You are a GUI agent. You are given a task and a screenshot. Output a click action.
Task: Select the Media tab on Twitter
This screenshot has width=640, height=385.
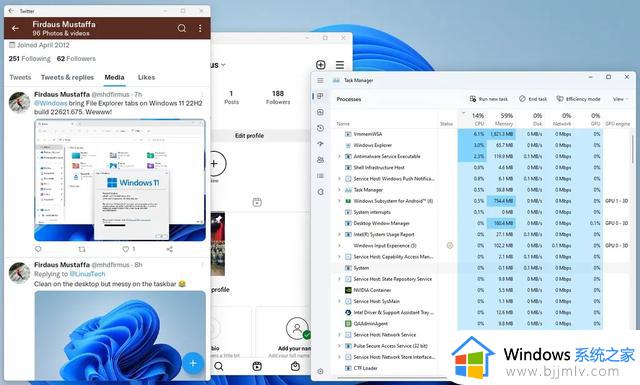pyautogui.click(x=114, y=77)
